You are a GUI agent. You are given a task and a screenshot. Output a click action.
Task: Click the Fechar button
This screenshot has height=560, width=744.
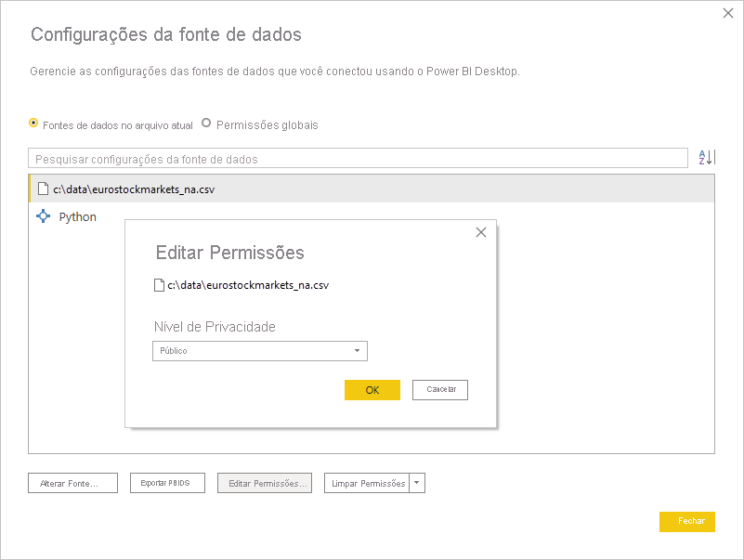tap(686, 521)
